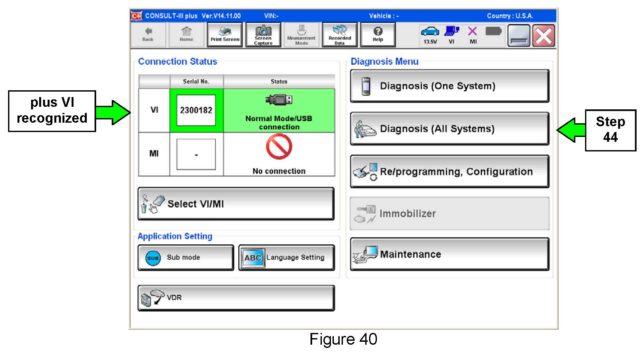Screen dimensions: 644x355
Task: Open Re/programming, Configuration menu
Action: pos(449,172)
